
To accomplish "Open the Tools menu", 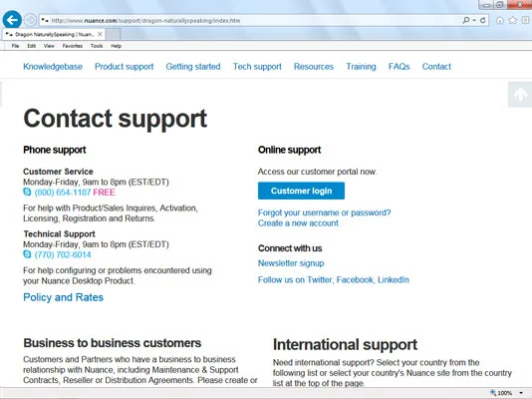I will pos(97,46).
